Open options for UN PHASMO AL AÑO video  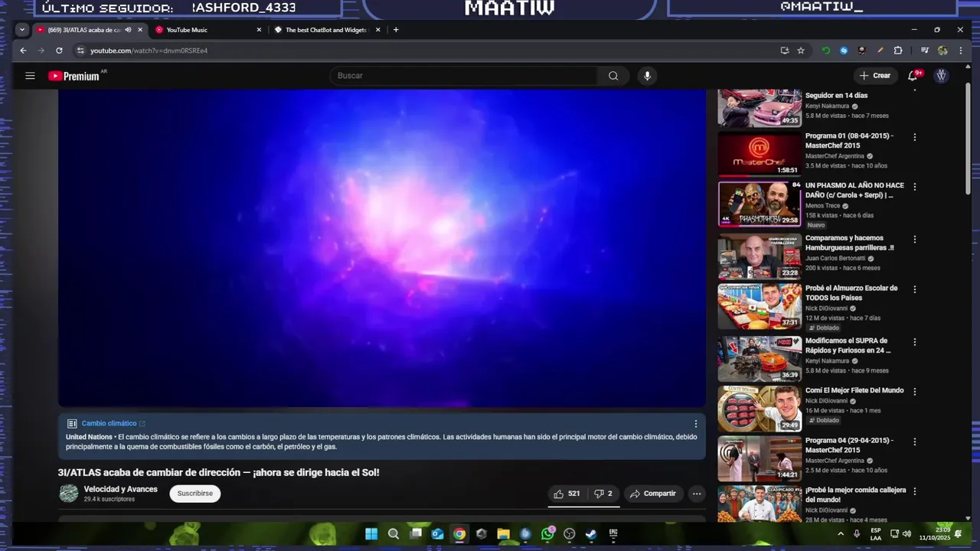pyautogui.click(x=914, y=187)
